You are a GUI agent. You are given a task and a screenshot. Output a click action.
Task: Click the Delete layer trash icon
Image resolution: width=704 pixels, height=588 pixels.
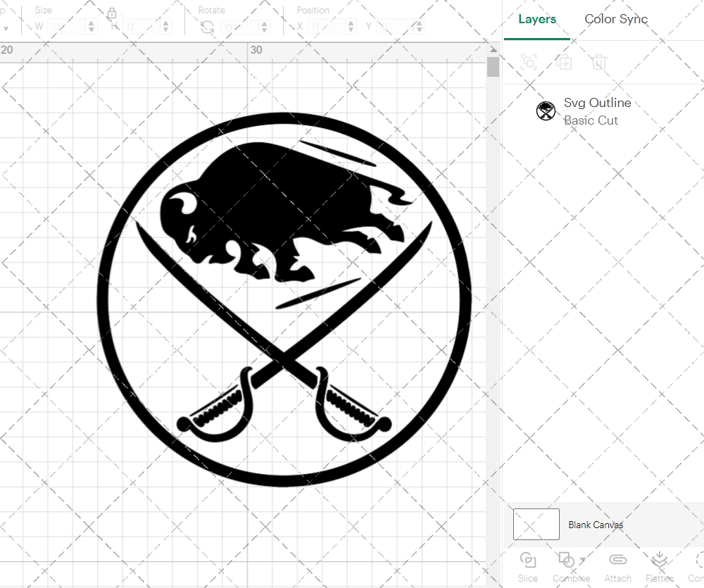tap(599, 61)
